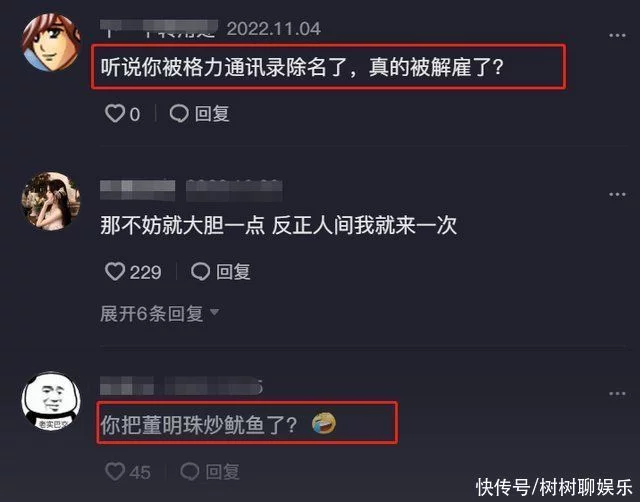The width and height of the screenshot is (640, 502).
Task: Like the comment about 格力通讯录除名
Action: pos(115,113)
